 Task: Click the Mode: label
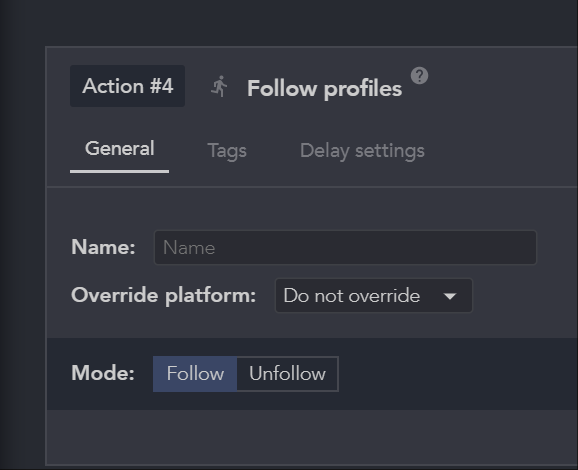pyautogui.click(x=103, y=373)
